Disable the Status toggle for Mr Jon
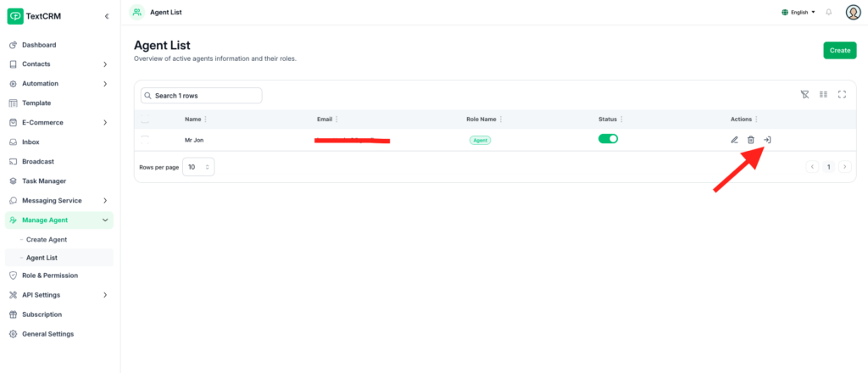The height and width of the screenshot is (373, 868). tap(608, 139)
